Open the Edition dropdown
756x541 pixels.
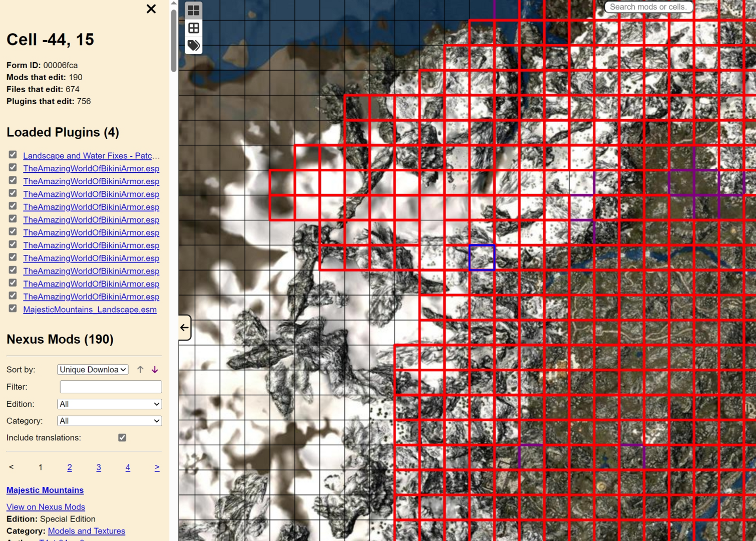coord(110,404)
